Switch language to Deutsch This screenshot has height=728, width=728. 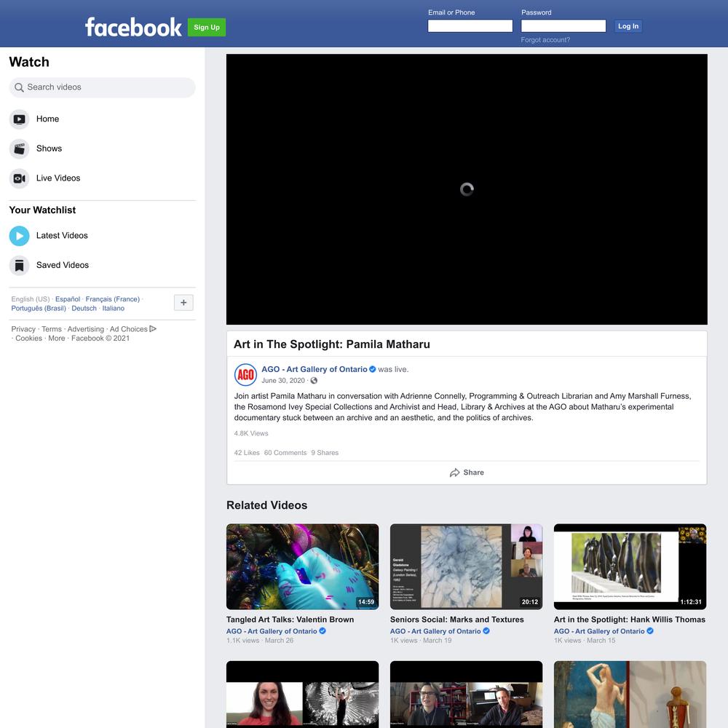[84, 308]
